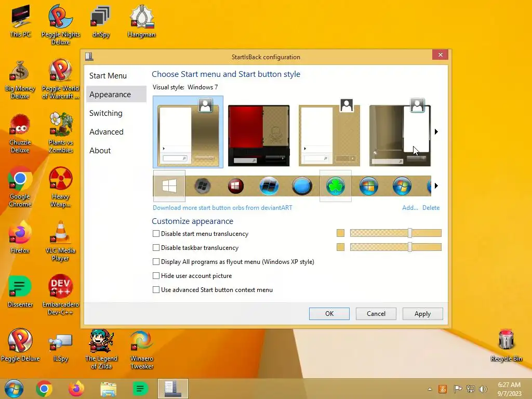Select the blue wave Windows orb
This screenshot has width=532, height=399.
269,186
